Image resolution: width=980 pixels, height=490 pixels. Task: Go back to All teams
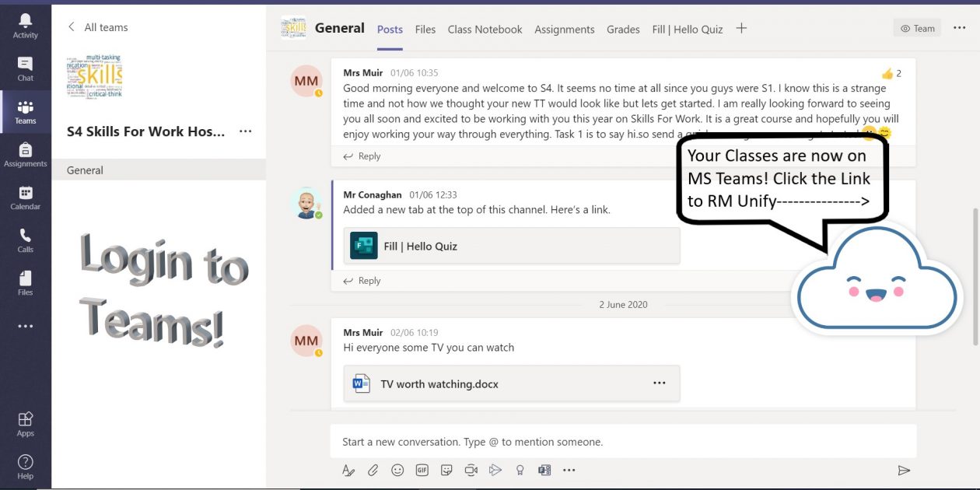click(98, 27)
